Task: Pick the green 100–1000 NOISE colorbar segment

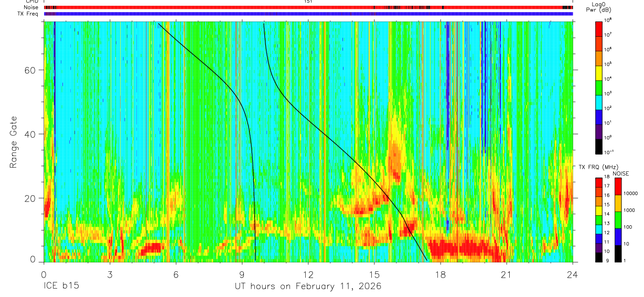Action: 618,220
